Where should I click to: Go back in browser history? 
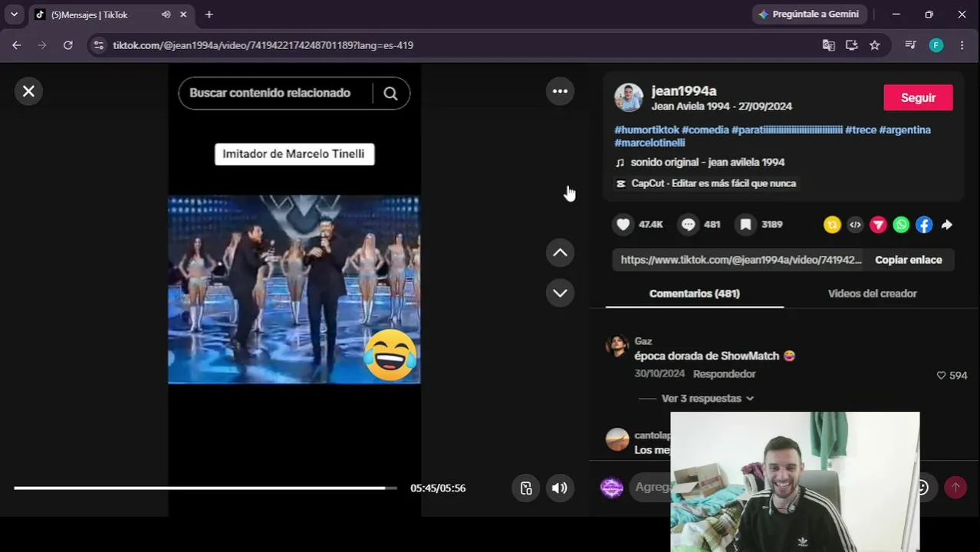pyautogui.click(x=16, y=45)
